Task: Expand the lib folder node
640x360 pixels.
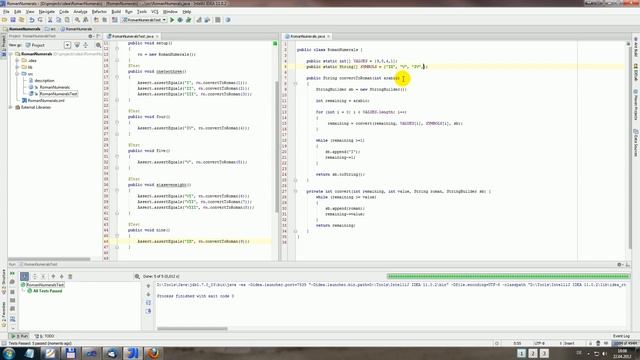Action: [x=18, y=67]
